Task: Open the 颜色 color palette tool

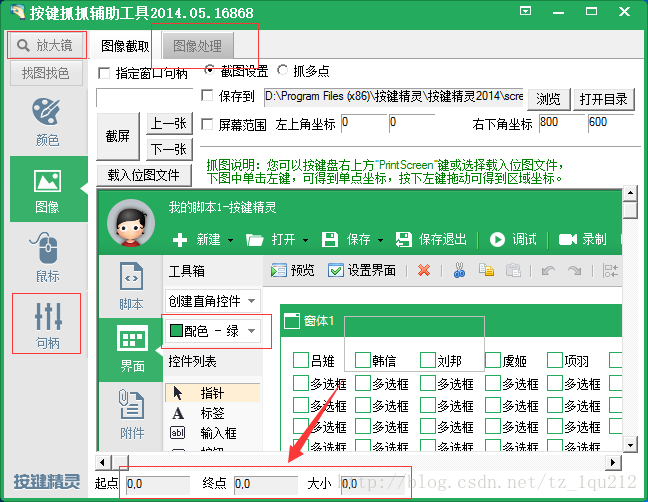Action: (x=47, y=122)
